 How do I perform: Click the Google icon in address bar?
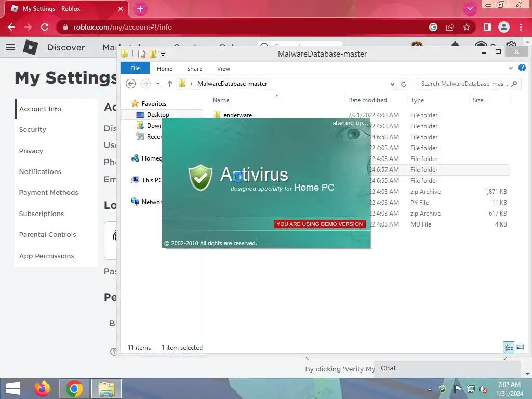click(x=433, y=27)
